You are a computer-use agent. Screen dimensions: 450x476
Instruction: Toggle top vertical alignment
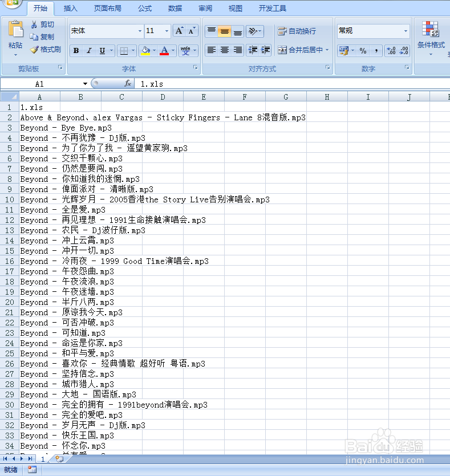click(x=212, y=31)
